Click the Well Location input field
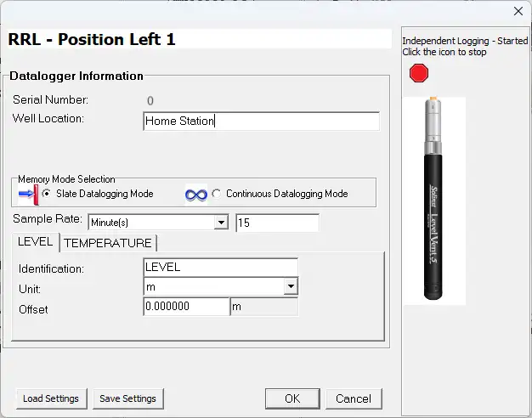This screenshot has height=418, width=532. point(261,121)
